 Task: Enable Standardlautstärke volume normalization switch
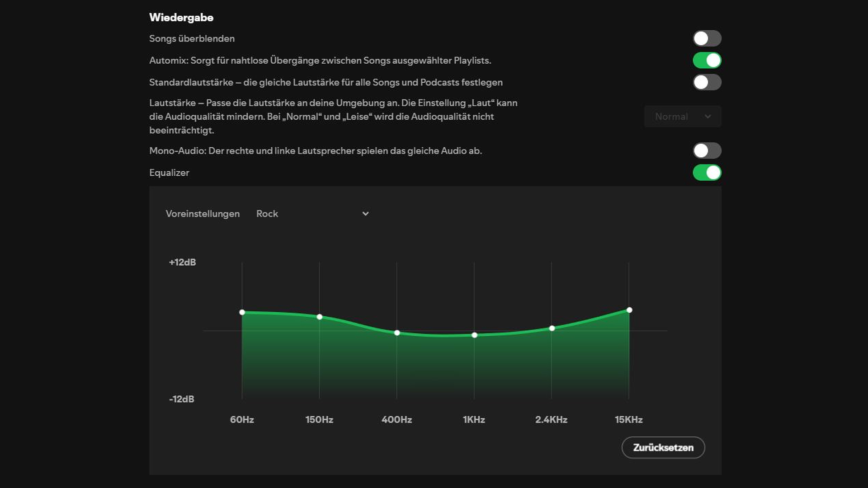point(707,82)
